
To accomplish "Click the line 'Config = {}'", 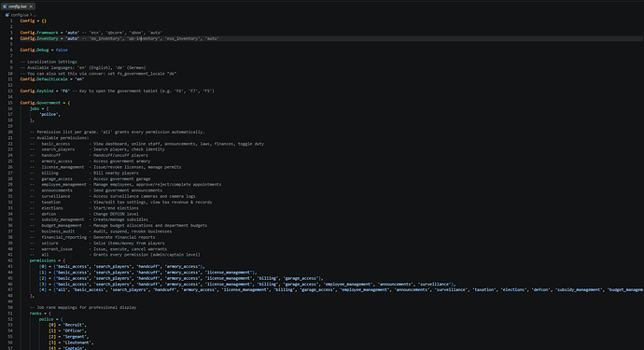I will 34,21.
